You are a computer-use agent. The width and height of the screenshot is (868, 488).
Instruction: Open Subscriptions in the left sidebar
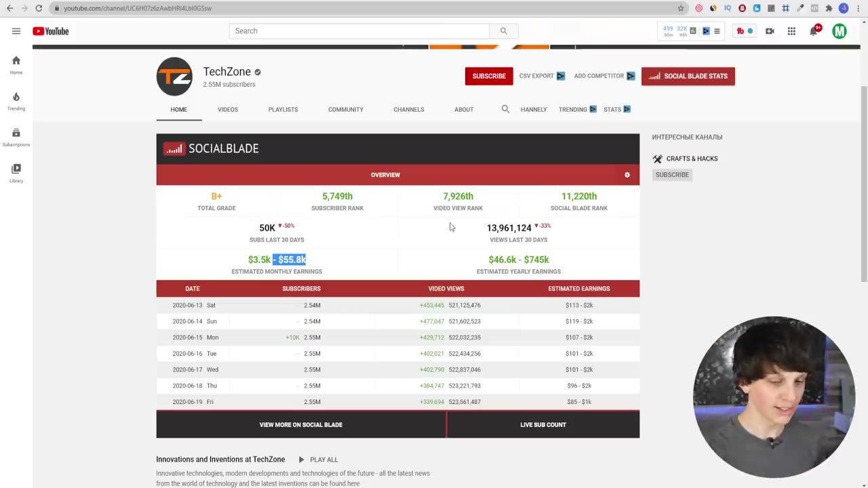coord(16,138)
